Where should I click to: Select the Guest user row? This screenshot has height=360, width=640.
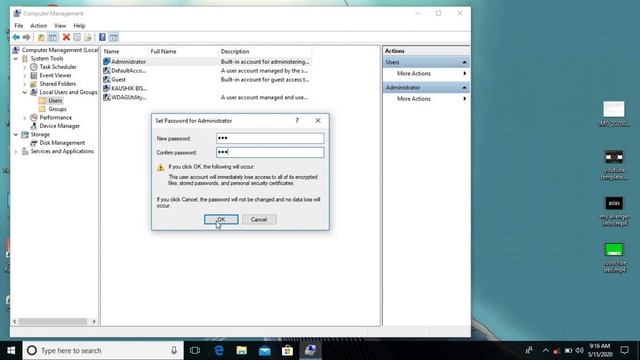coord(207,80)
